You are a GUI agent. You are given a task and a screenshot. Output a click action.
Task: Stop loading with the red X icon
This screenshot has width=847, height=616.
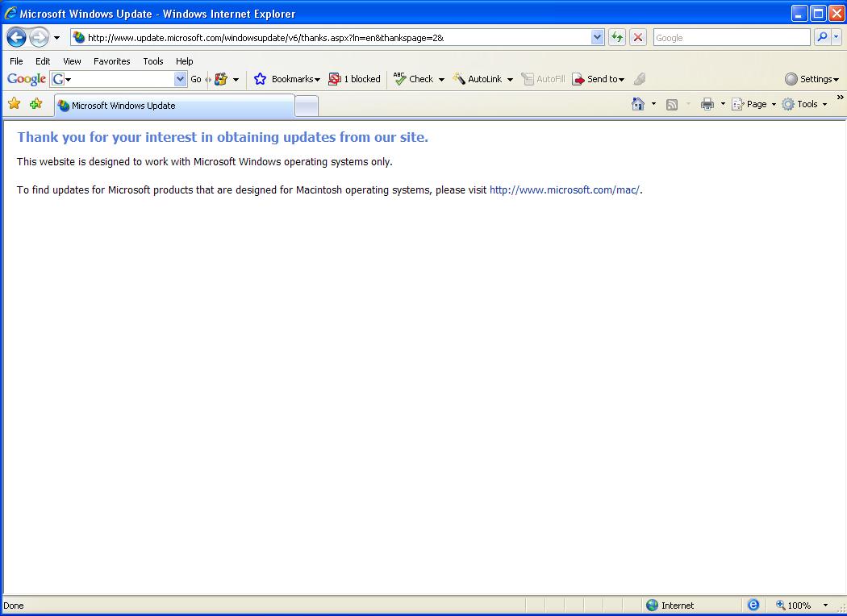tap(638, 37)
